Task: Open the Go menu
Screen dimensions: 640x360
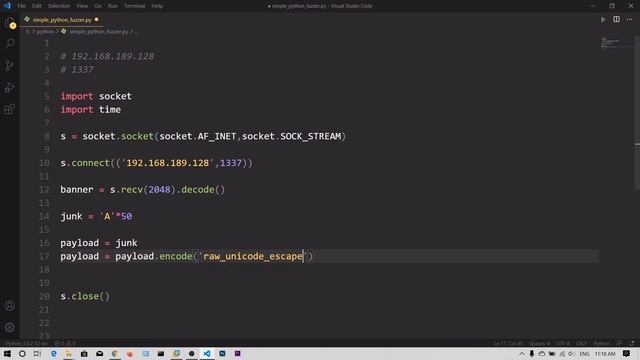Action: tap(98, 6)
